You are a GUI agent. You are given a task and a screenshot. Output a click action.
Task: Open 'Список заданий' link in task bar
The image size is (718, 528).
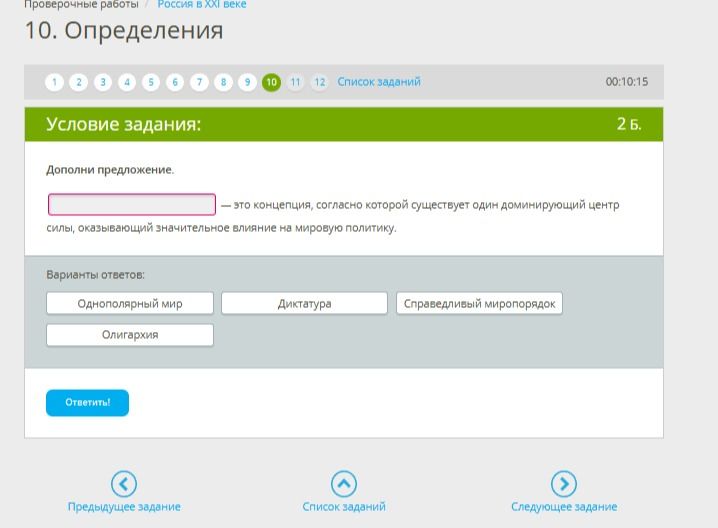[379, 82]
